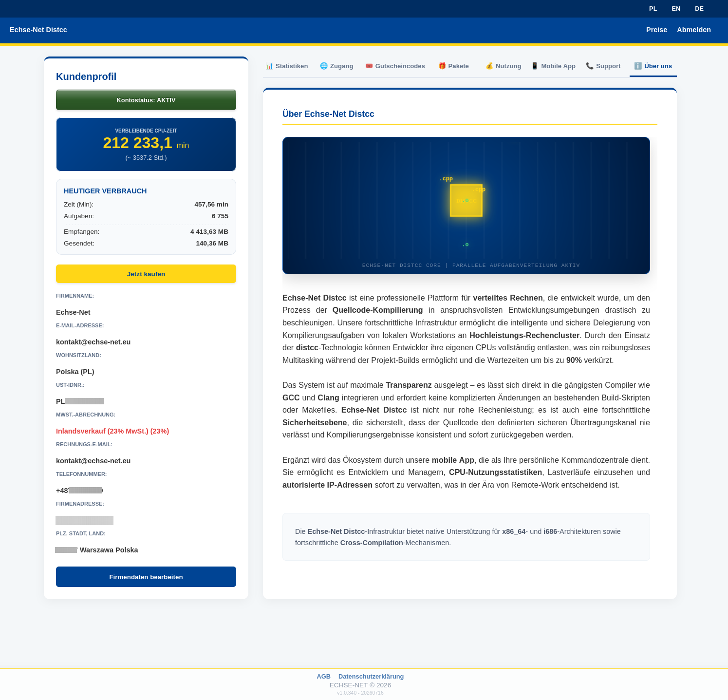Click the bar chart icon beside Statistiken
Viewport: 728px width, 700px height.
(269, 66)
